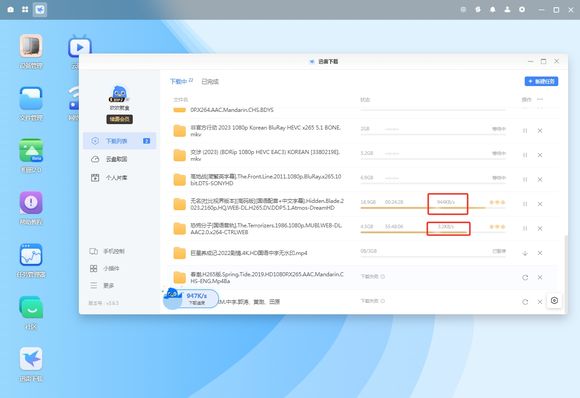Click The.Front.Line.2011 progress bar
This screenshot has height=398, width=580.
433,183
